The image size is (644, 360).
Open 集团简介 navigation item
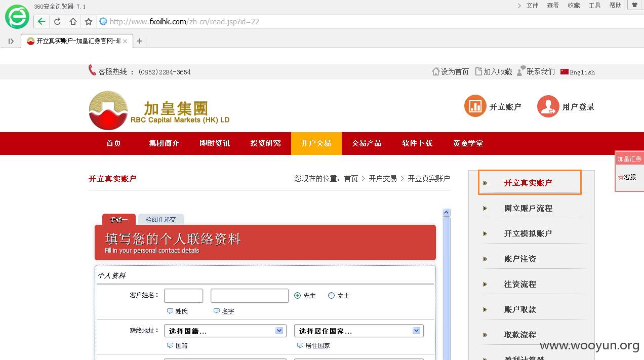165,143
